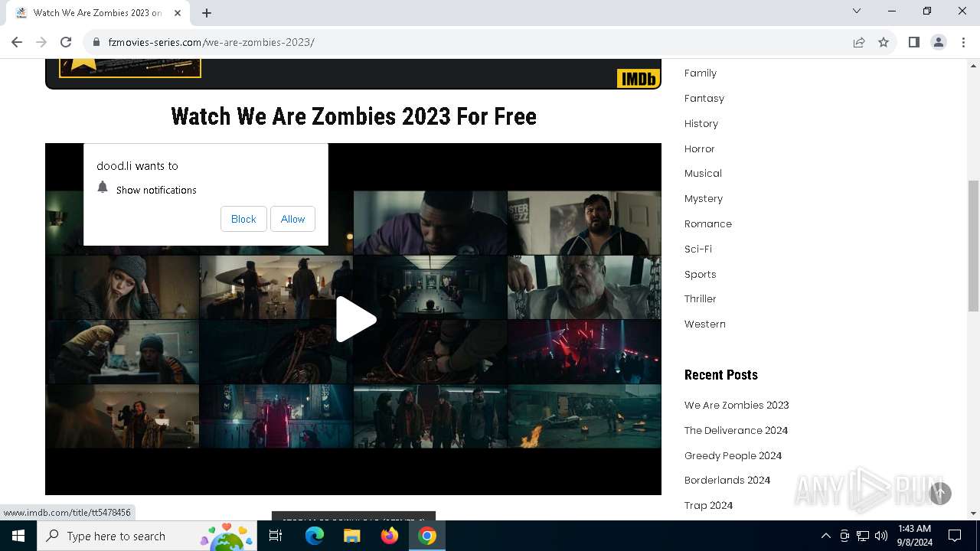The width and height of the screenshot is (980, 551).
Task: Click the Recent Posts heading
Action: (721, 374)
